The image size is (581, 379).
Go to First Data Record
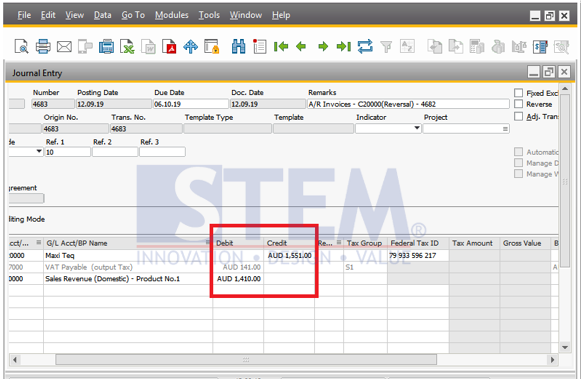pyautogui.click(x=281, y=47)
